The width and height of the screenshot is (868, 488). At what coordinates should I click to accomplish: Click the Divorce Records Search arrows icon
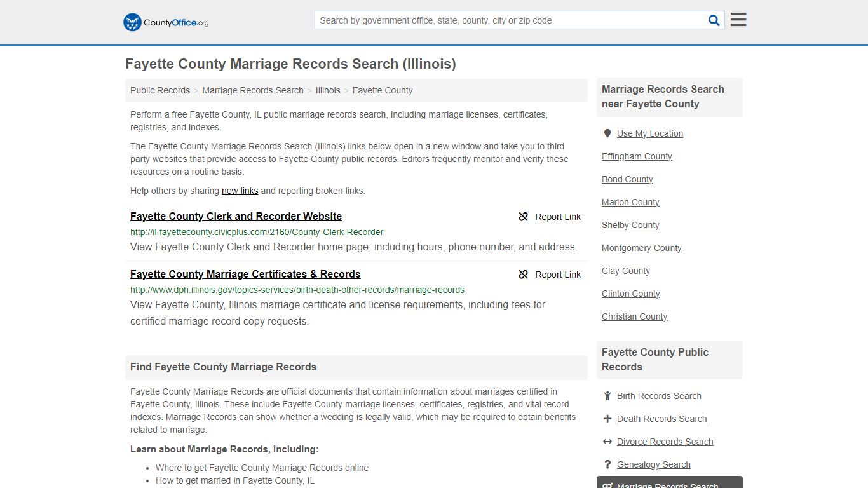click(607, 442)
